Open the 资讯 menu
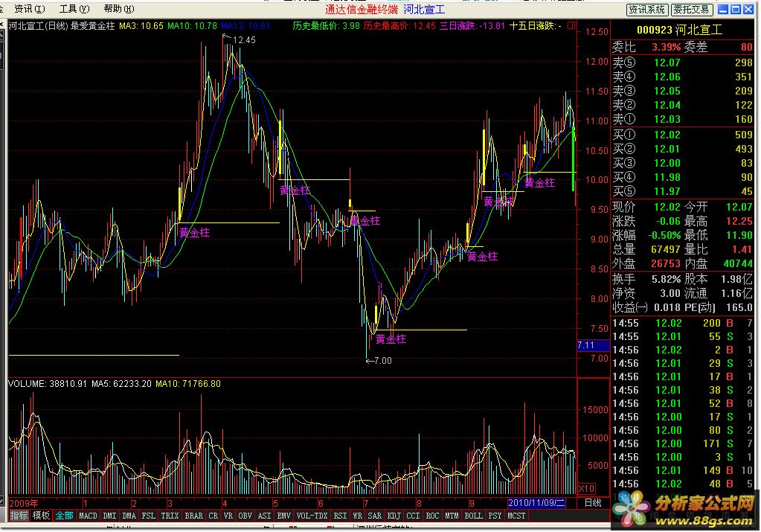This screenshot has height=532, width=761. [29, 9]
